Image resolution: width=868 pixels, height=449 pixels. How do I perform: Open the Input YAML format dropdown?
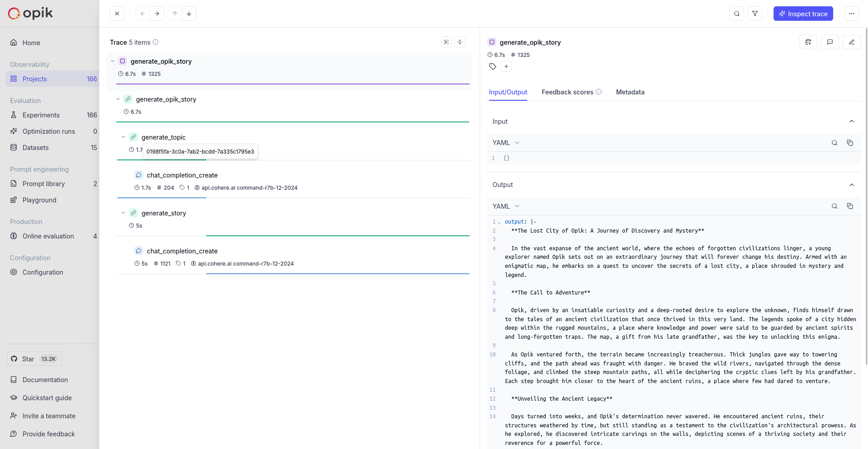click(x=506, y=143)
